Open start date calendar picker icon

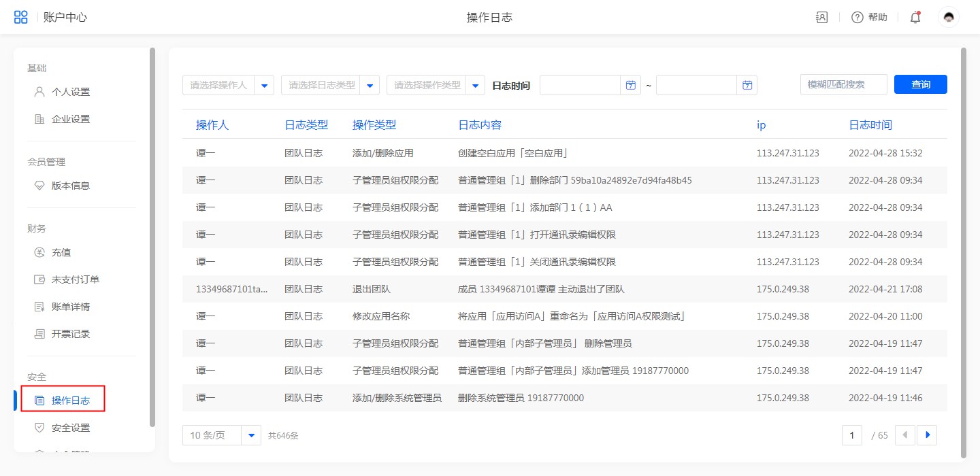(x=630, y=85)
